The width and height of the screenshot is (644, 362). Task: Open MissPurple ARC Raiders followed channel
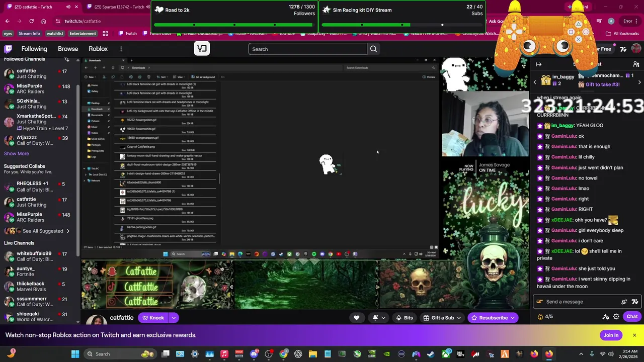click(x=39, y=89)
